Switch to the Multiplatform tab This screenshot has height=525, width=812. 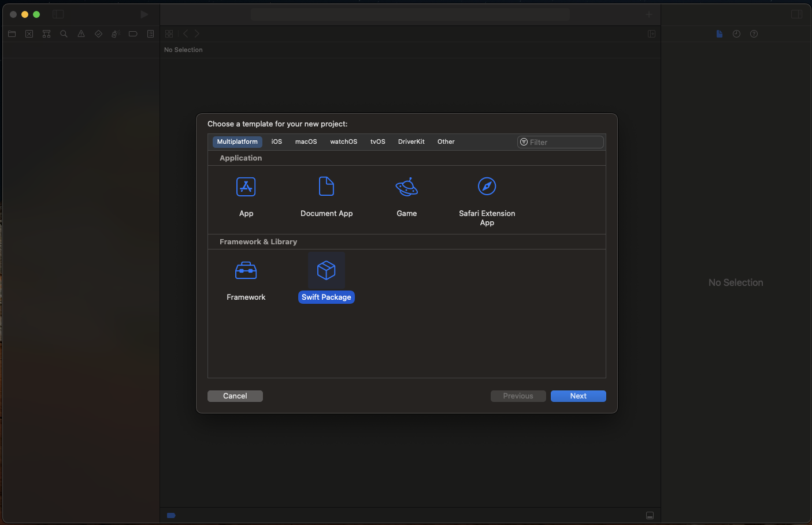pyautogui.click(x=238, y=142)
